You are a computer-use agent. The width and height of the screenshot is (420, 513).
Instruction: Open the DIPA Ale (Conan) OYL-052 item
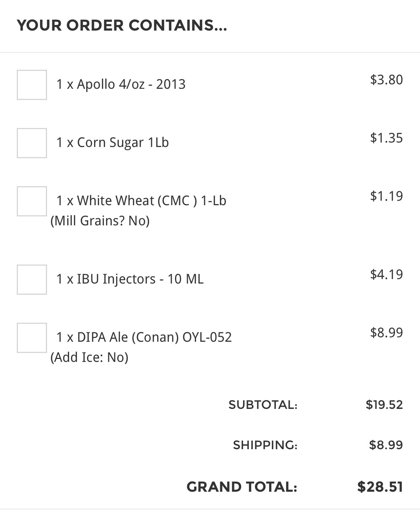(144, 337)
